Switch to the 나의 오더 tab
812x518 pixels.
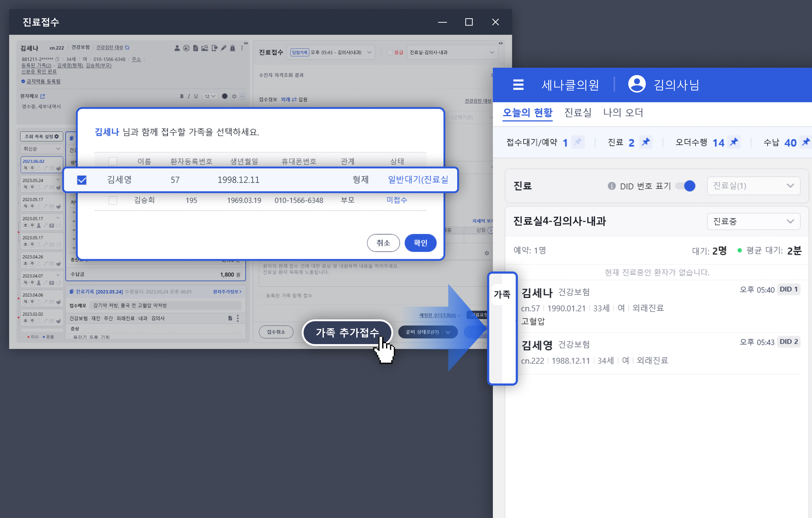coord(623,112)
